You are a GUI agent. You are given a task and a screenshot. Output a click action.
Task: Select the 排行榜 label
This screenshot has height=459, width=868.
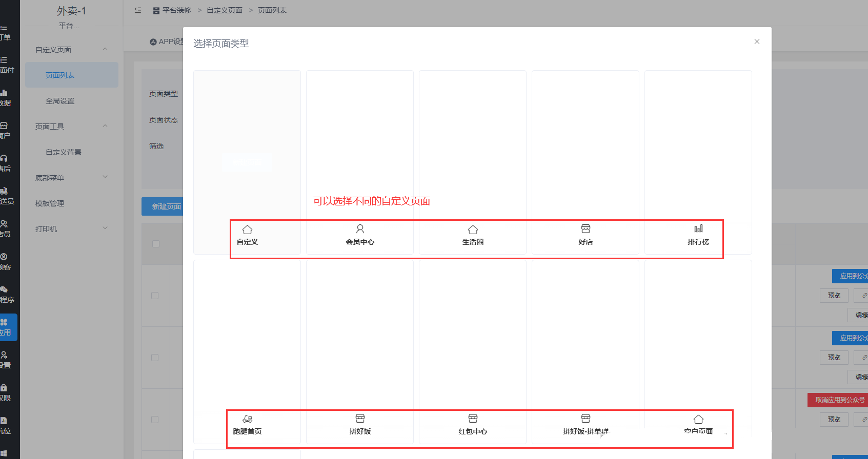click(x=698, y=242)
